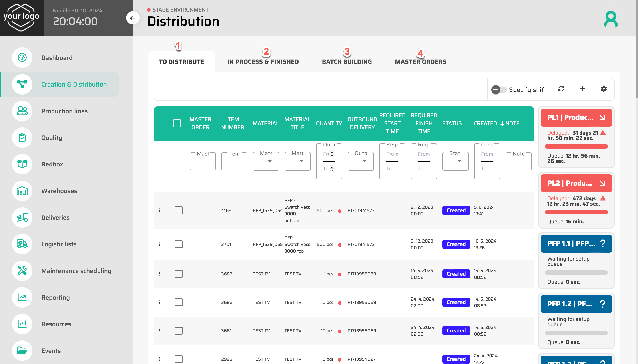Select the checkbox for item 3701
This screenshot has height=364, width=638.
tap(178, 244)
